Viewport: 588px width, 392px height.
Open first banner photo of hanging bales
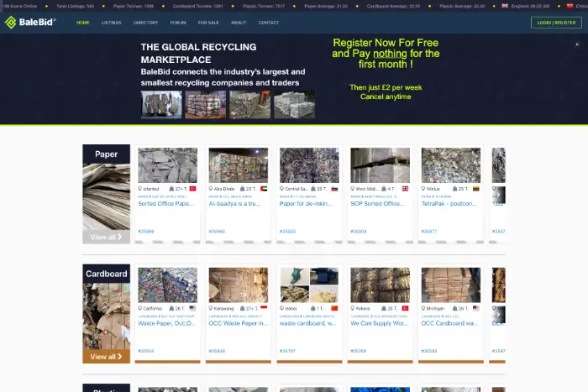161,105
